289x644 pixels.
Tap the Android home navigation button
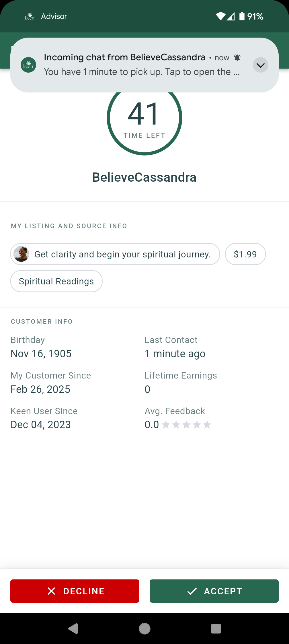144,629
